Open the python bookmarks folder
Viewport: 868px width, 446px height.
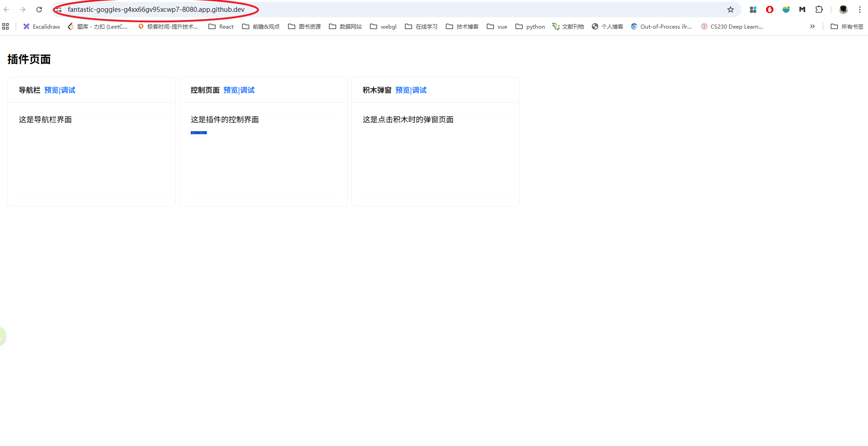click(530, 27)
